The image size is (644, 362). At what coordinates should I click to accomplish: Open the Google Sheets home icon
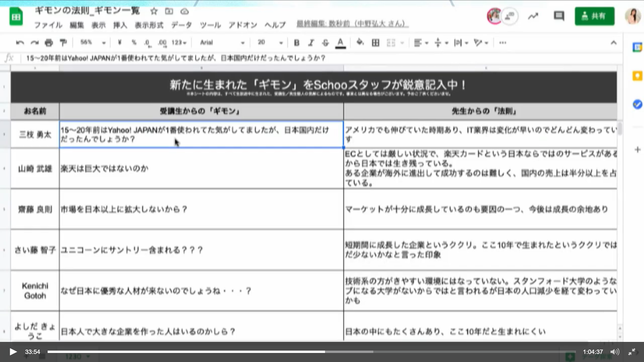point(16,17)
